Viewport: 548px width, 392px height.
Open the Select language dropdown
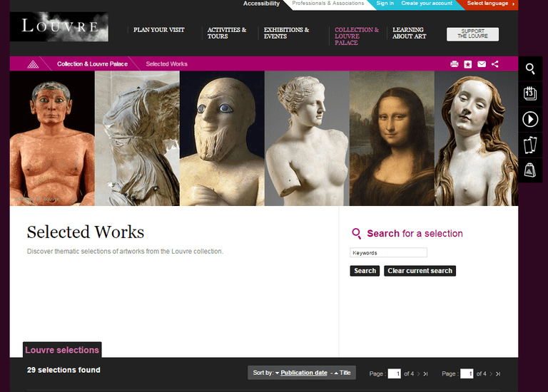491,4
